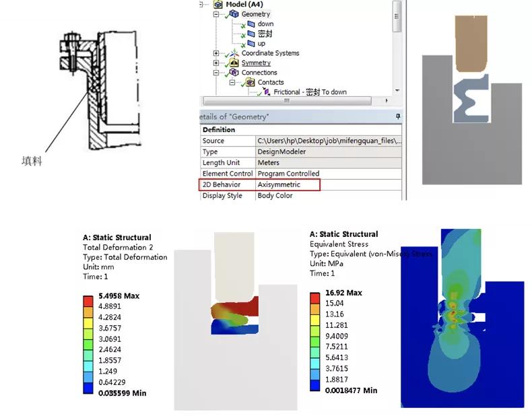The image size is (532, 416).
Task: Select the 'down' body in tree
Action: (265, 24)
